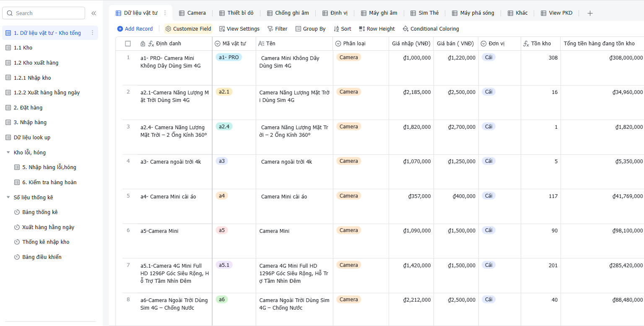Viewport: 644px width, 326px height.
Task: Open the Row Height options
Action: click(377, 29)
